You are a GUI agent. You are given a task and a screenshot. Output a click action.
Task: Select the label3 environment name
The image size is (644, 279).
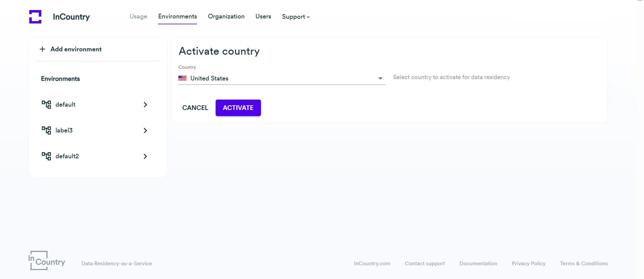[x=64, y=130]
